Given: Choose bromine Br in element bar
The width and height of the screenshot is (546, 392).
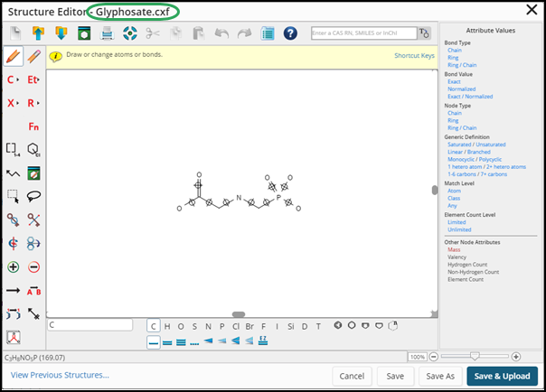Looking at the screenshot, I should tap(249, 326).
